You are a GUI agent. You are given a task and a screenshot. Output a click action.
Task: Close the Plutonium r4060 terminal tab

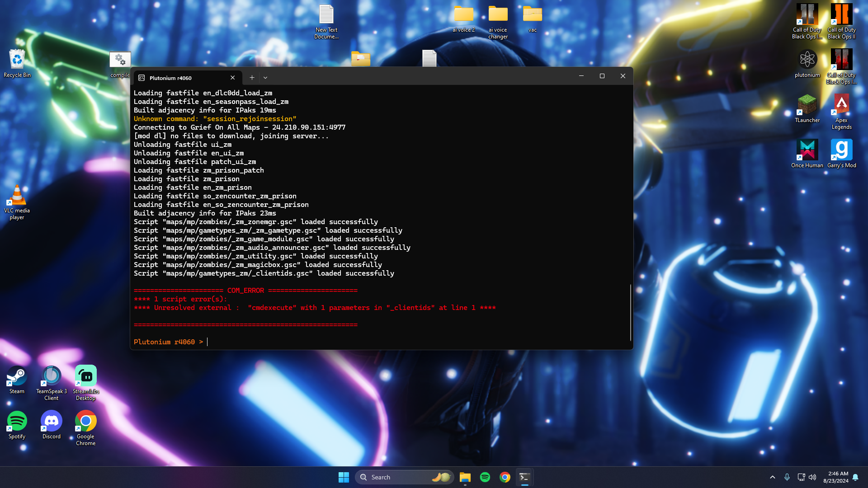click(x=233, y=78)
